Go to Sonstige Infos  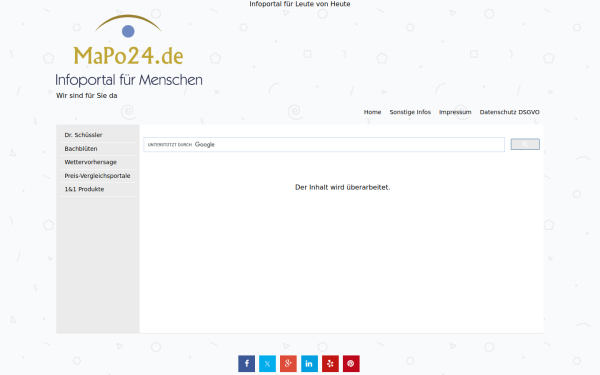point(410,112)
